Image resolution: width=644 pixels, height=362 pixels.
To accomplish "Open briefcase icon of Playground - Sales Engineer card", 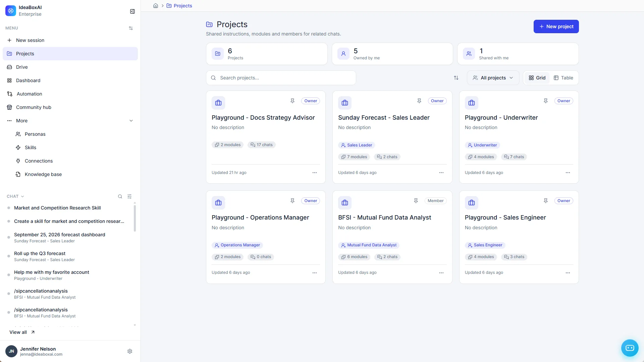I will (x=472, y=203).
